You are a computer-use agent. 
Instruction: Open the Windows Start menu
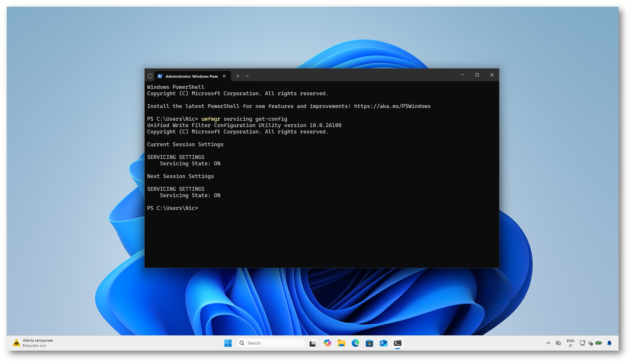point(228,343)
